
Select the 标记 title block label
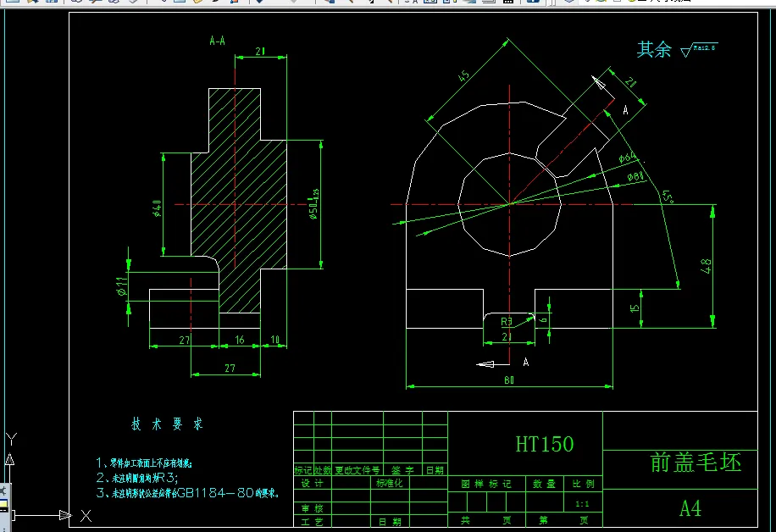(x=303, y=470)
